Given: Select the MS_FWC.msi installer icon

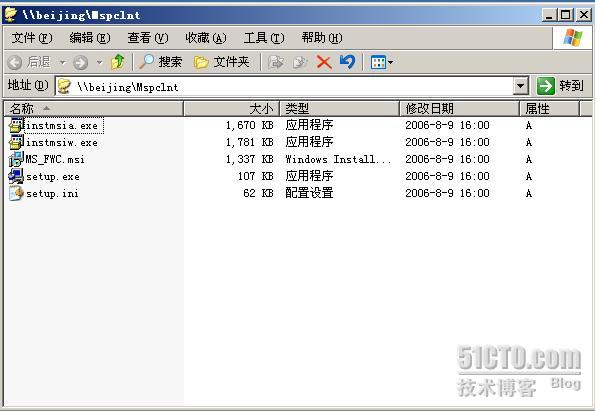Looking at the screenshot, I should 16,159.
